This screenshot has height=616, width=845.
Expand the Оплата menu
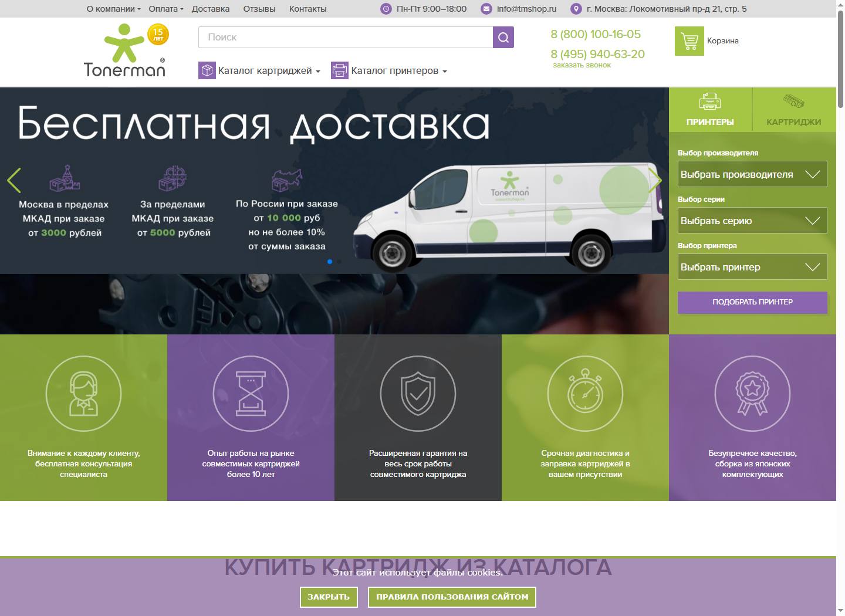(166, 9)
